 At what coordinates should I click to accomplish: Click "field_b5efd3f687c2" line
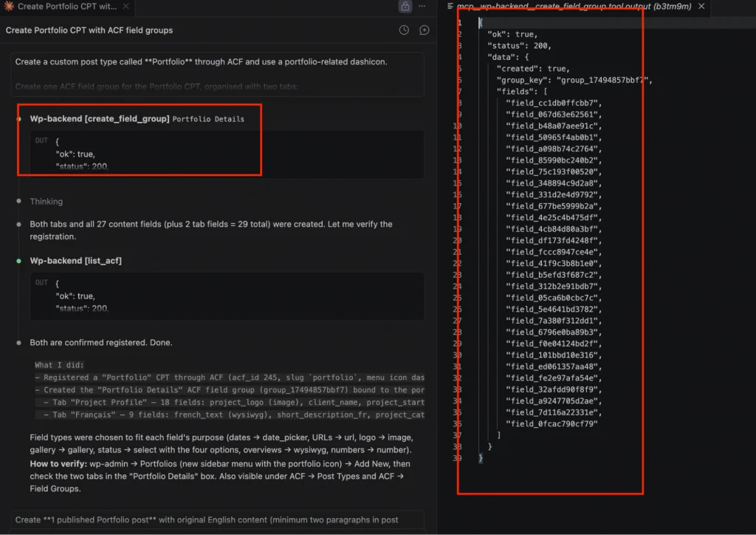tap(554, 275)
